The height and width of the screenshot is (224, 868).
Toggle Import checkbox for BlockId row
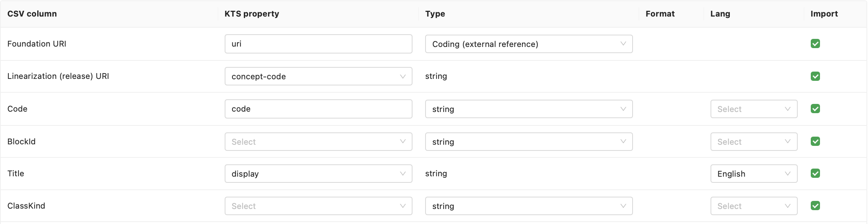[x=815, y=142]
